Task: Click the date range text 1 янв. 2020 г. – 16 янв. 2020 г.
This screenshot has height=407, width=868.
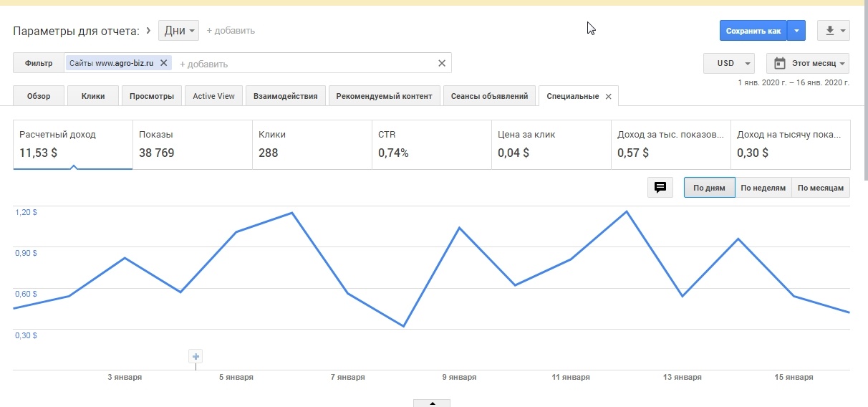Action: point(794,82)
